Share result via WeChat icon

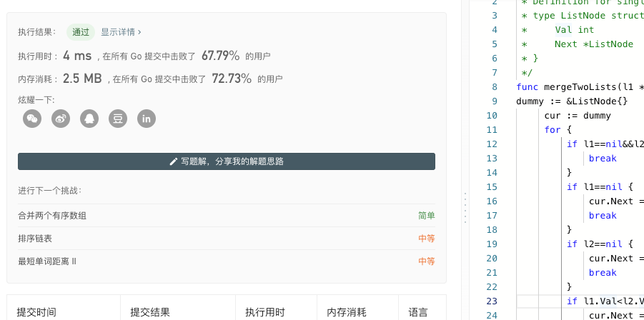coord(32,119)
